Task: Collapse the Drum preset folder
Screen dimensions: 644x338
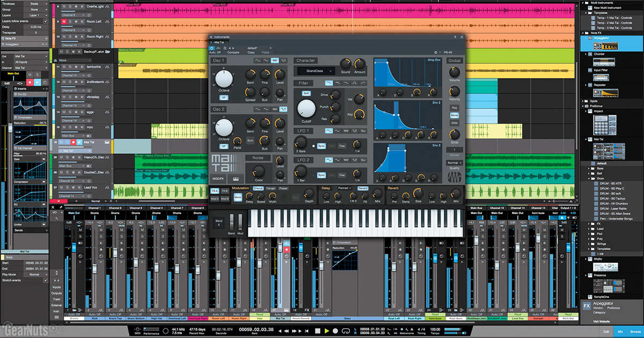Action: pos(589,178)
